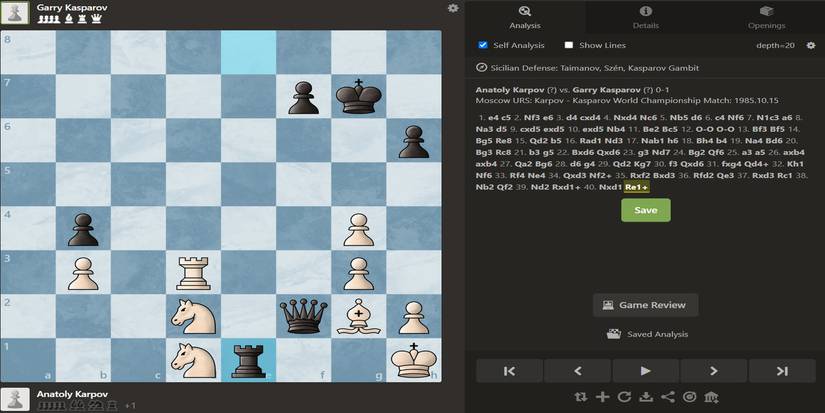
Task: Click the bank building icon in bottom toolbar
Action: [x=711, y=397]
